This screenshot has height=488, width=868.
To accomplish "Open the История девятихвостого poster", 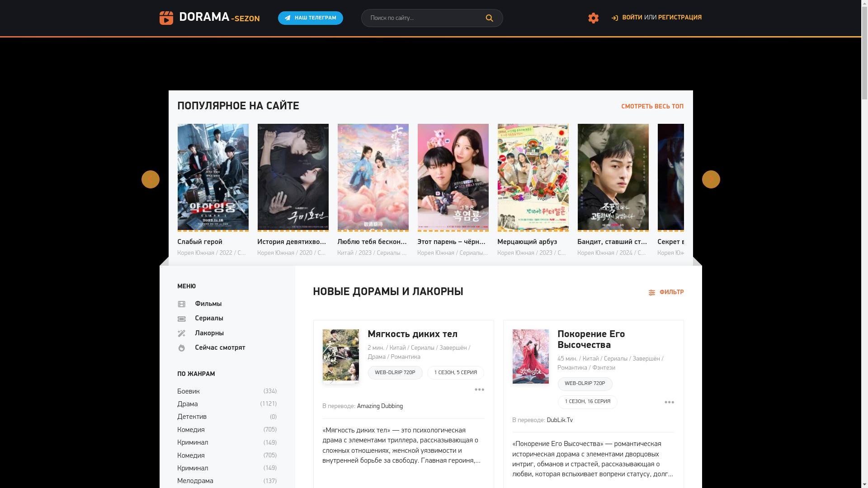I will point(293,177).
